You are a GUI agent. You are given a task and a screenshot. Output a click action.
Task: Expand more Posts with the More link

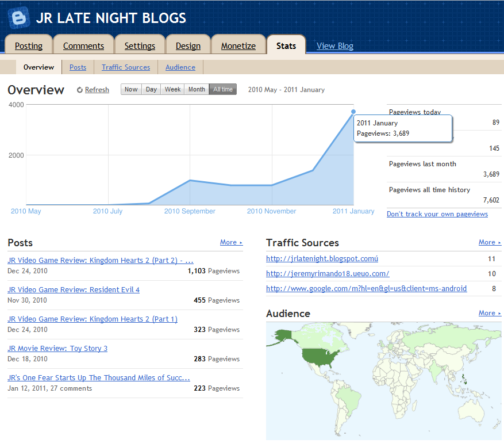(229, 242)
